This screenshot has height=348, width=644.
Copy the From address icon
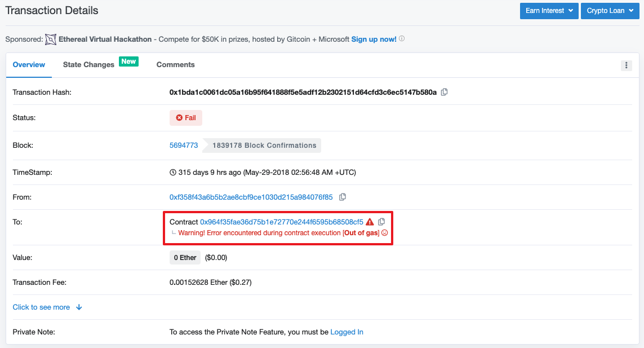342,197
